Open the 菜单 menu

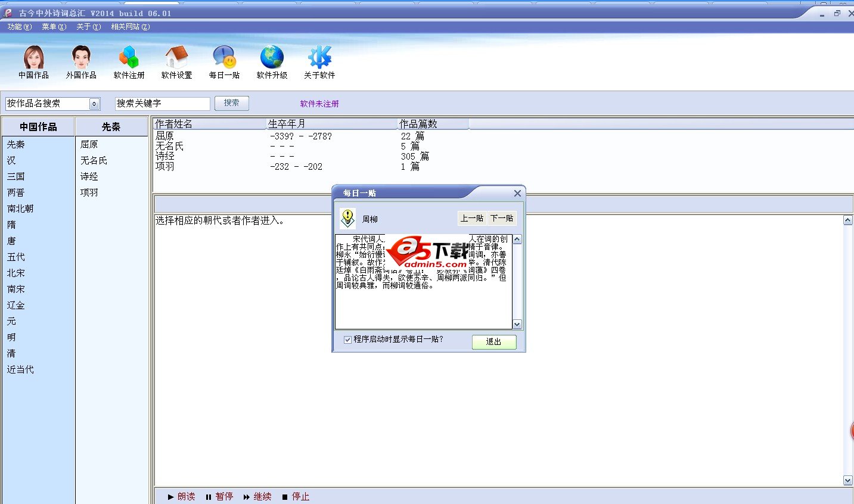[54, 27]
